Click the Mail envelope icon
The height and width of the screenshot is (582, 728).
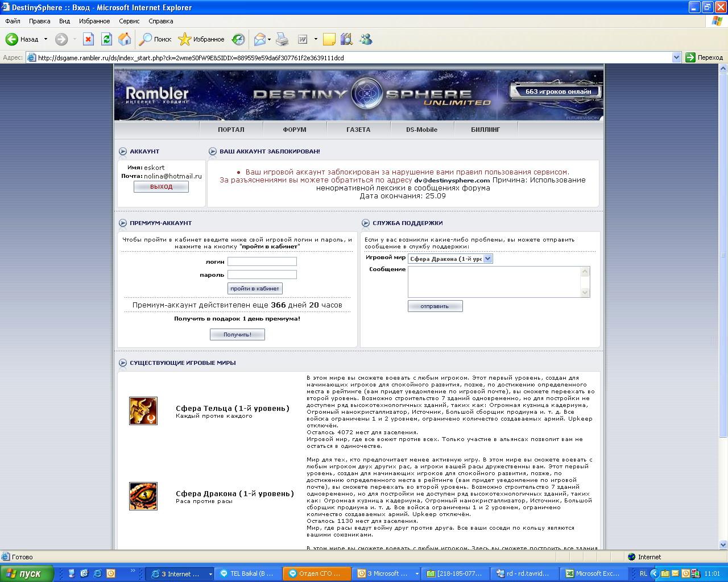(x=259, y=39)
